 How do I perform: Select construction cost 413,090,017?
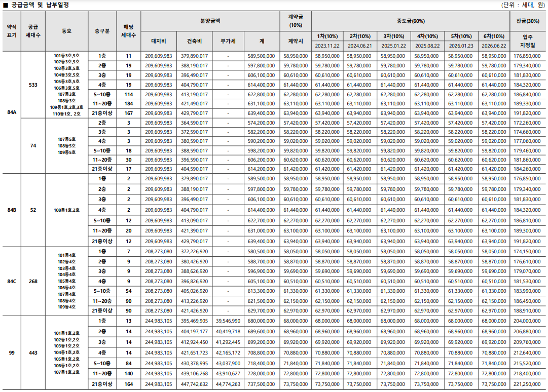(194, 221)
